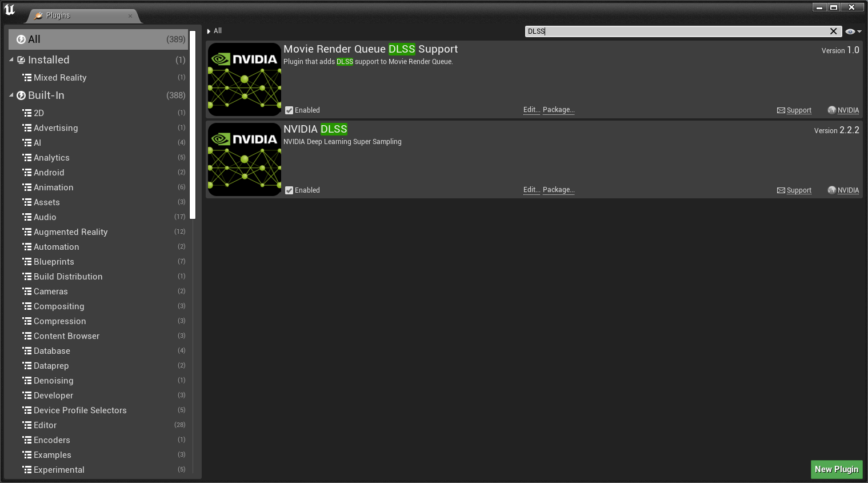This screenshot has height=483, width=868.
Task: Click the Advertising category list icon
Action: [27, 128]
